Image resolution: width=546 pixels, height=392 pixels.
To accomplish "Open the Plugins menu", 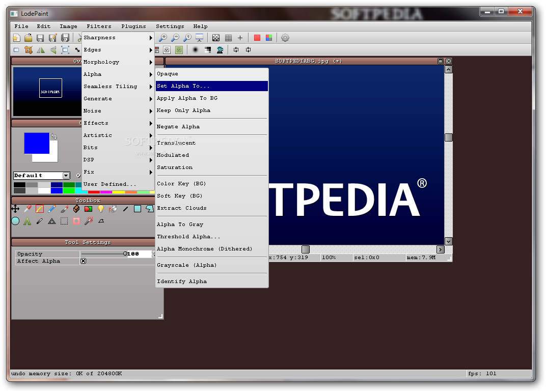I will 133,26.
